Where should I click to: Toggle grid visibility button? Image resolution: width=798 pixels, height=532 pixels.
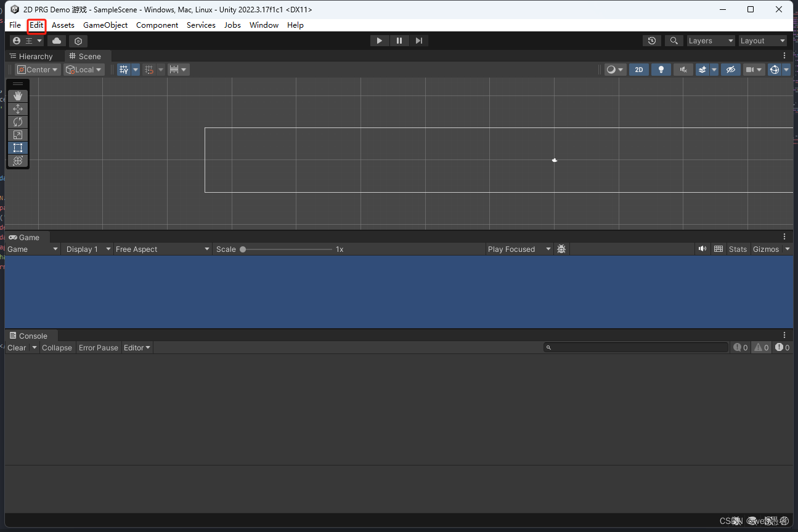[124, 70]
